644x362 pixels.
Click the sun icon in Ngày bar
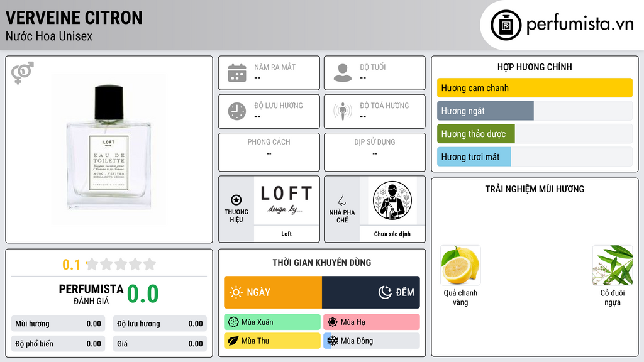236,292
